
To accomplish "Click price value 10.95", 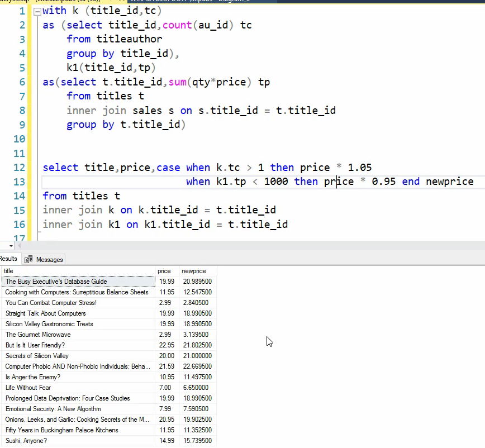I will (167, 377).
